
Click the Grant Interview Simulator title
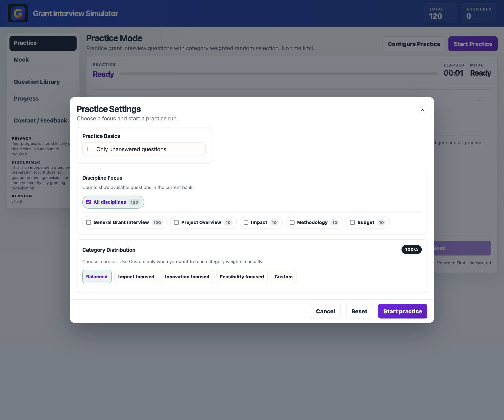point(75,13)
